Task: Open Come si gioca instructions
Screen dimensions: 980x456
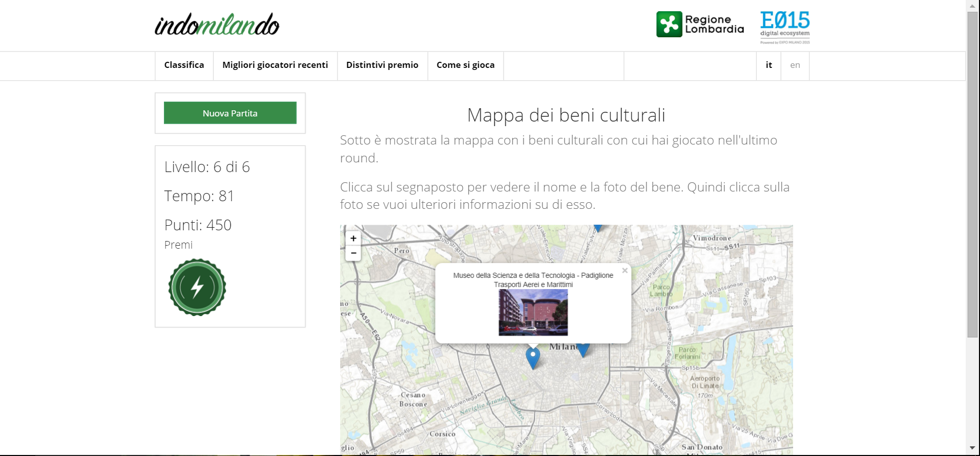Action: click(465, 65)
